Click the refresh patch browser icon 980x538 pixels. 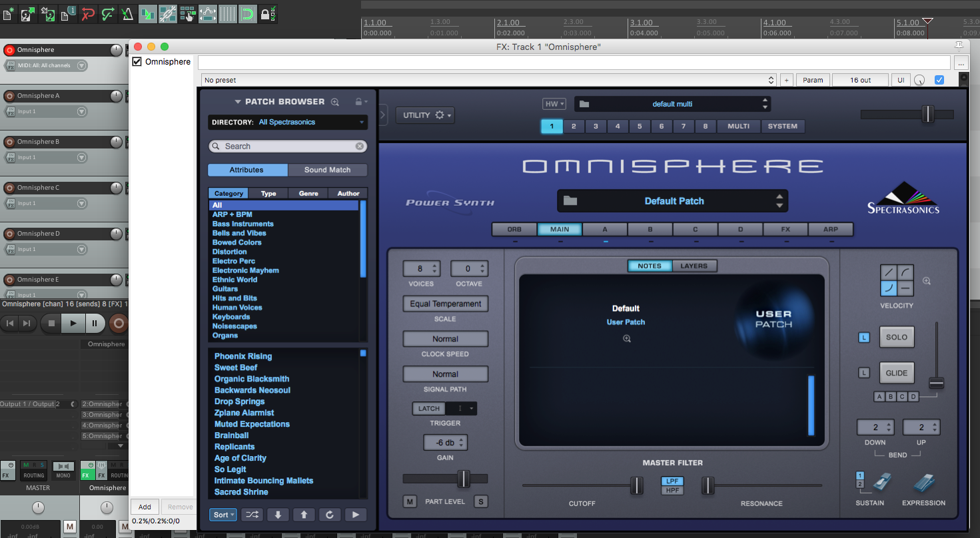(330, 515)
